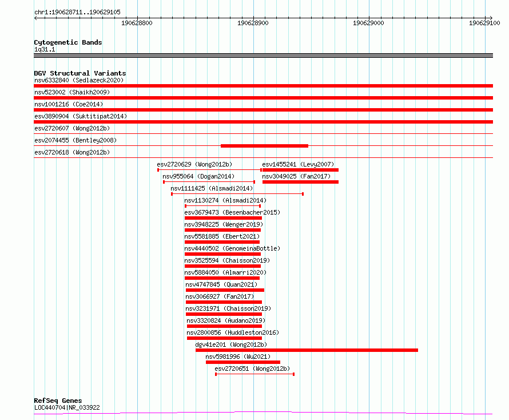
Task: Click the red bar under esv1455241 (Levy2007)
Action: [x=300, y=170]
